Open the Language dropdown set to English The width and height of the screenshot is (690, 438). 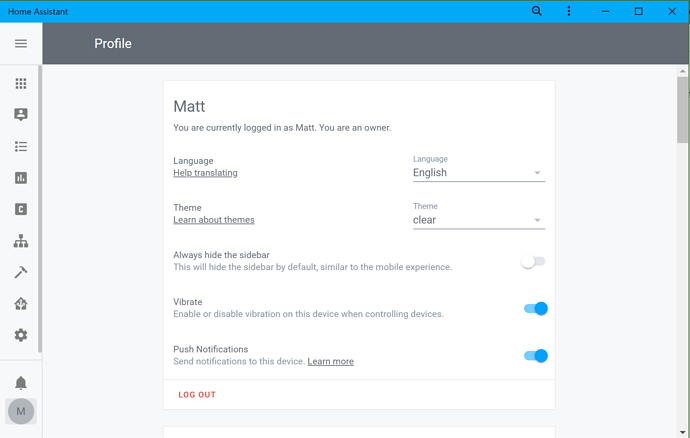pos(479,168)
